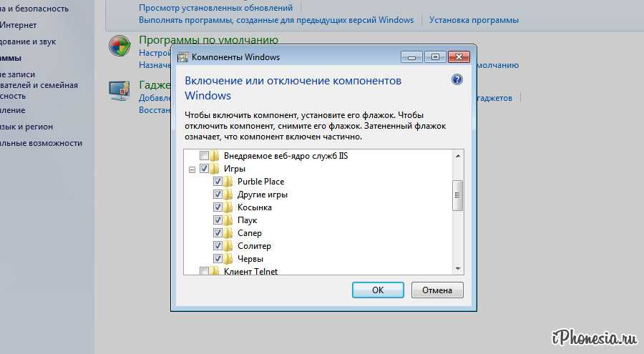Click the Червы folder icon
This screenshot has height=354, width=644.
228,258
